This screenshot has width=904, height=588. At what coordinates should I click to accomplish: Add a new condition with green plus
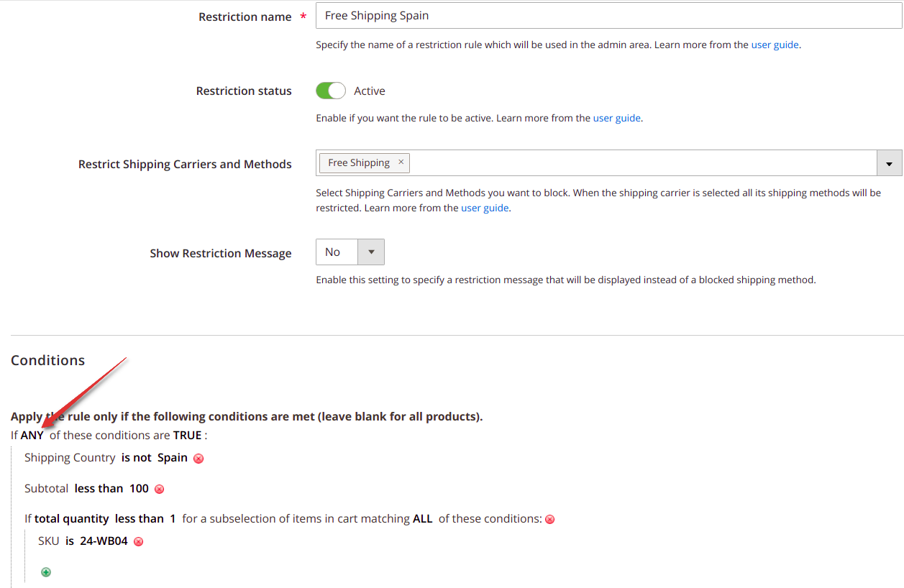click(46, 572)
